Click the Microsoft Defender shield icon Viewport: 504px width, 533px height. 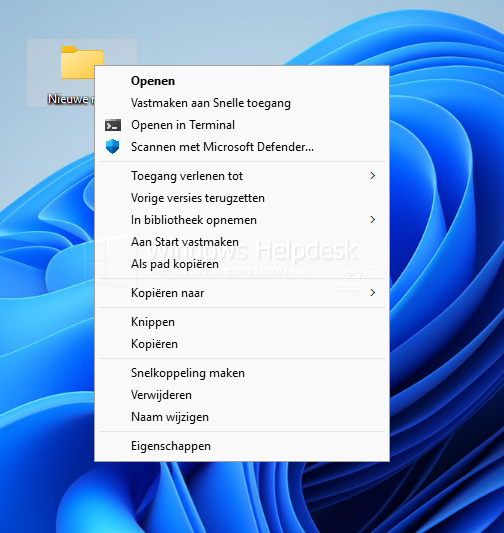pyautogui.click(x=112, y=147)
